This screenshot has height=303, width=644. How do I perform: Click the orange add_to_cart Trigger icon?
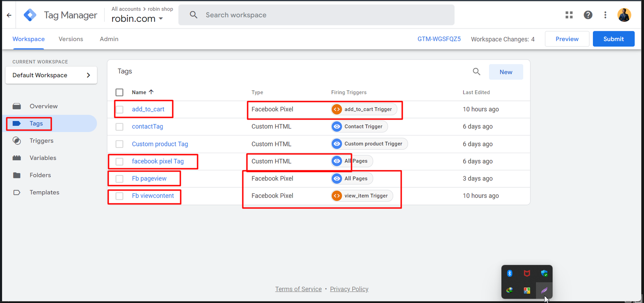[337, 109]
